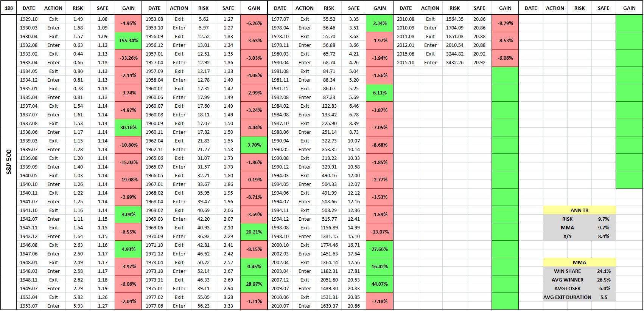The width and height of the screenshot is (644, 311).
Task: Click the AVG WINNER value 26.5%
Action: [x=604, y=280]
